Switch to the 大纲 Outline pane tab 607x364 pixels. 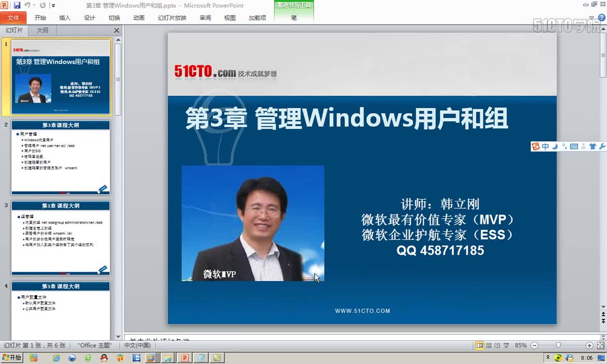(42, 30)
